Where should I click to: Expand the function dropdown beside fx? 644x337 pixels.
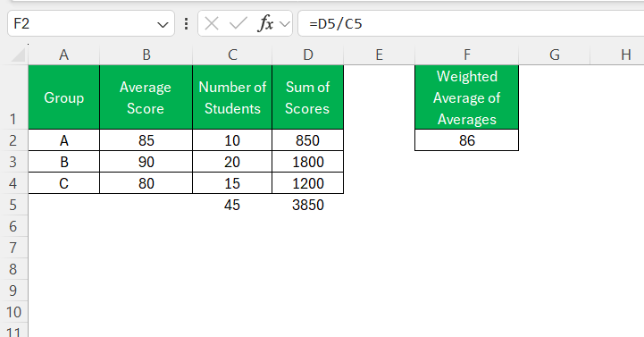point(285,24)
